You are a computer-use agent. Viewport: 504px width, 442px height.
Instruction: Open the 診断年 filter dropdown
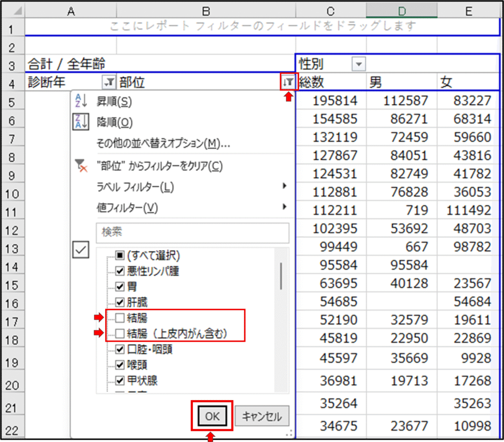[108, 82]
